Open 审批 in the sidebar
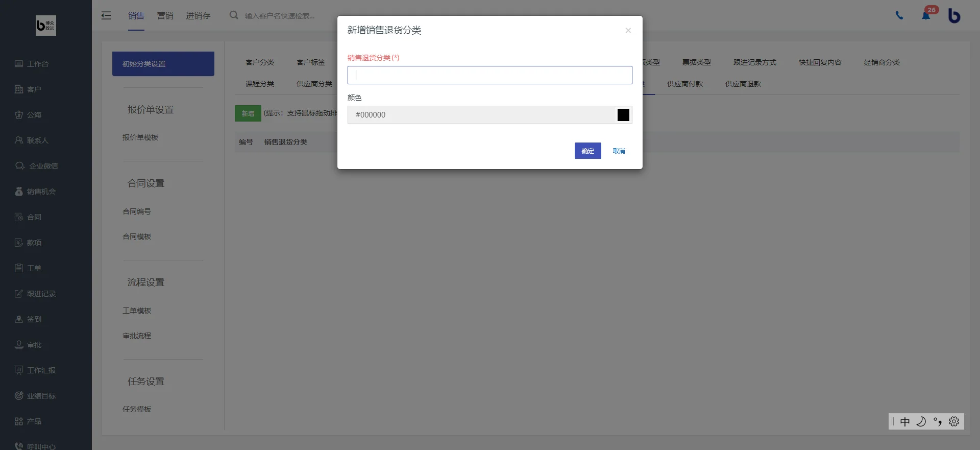 (x=28, y=345)
